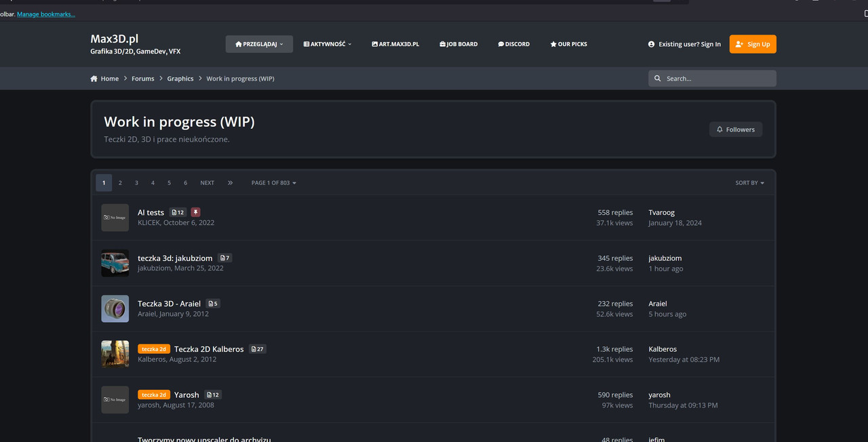
Task: Open Thursday at 09:13 PM post link
Action: click(683, 405)
